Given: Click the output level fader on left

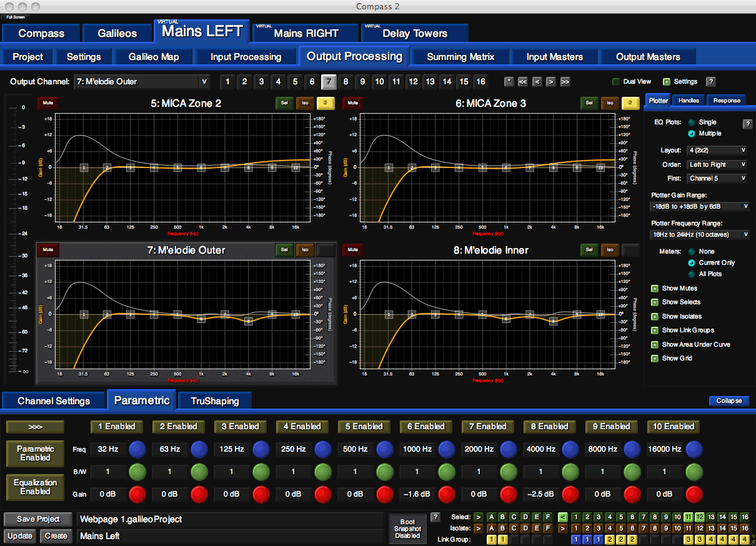Looking at the screenshot, I should coord(19,237).
